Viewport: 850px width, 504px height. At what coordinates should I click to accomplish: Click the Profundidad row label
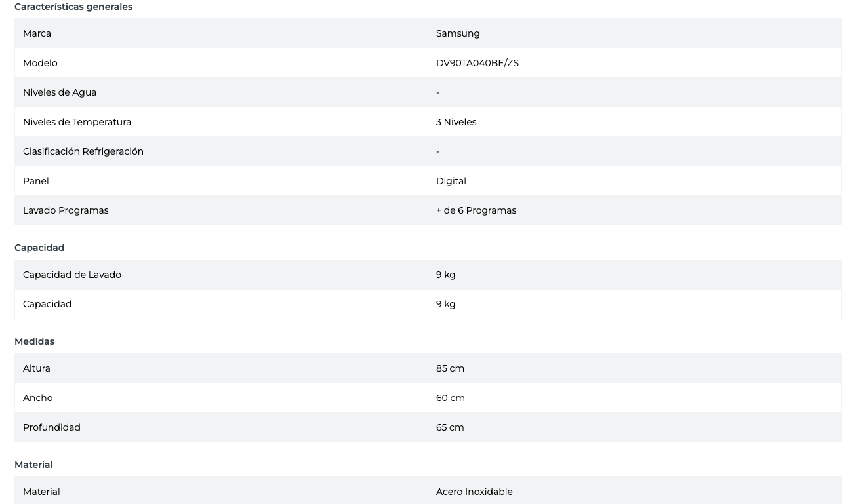(x=52, y=427)
